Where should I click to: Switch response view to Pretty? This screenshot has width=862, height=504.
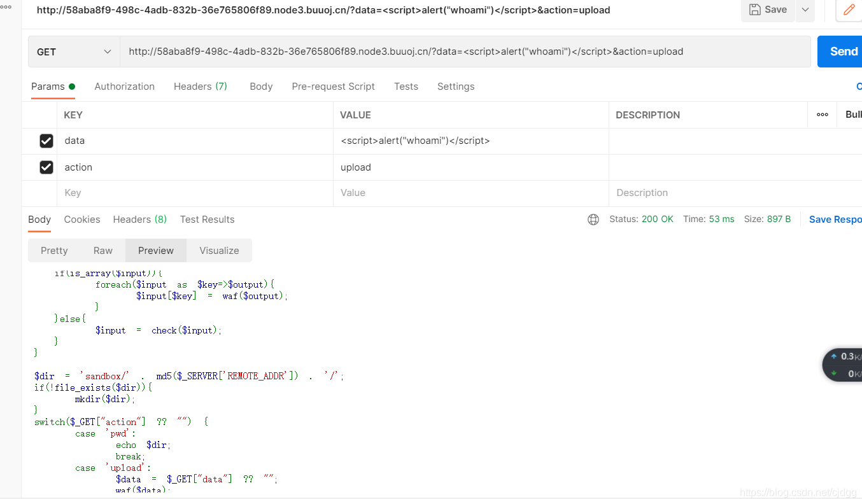(54, 251)
